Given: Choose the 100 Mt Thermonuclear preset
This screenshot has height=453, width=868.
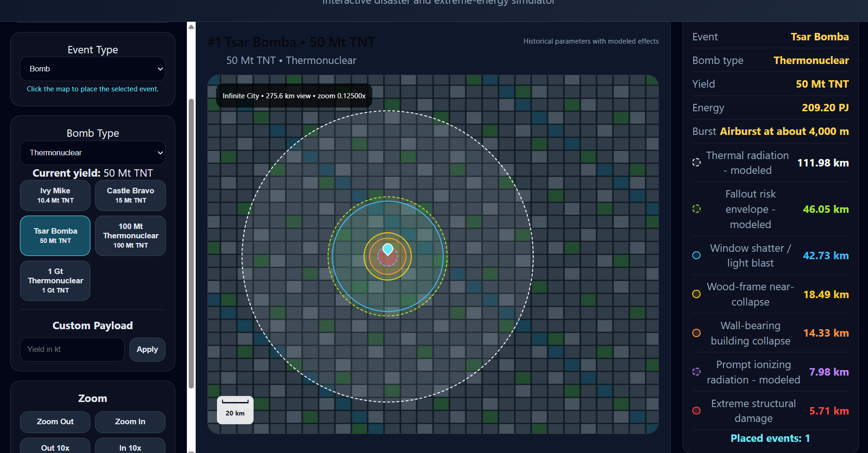Looking at the screenshot, I should [130, 236].
